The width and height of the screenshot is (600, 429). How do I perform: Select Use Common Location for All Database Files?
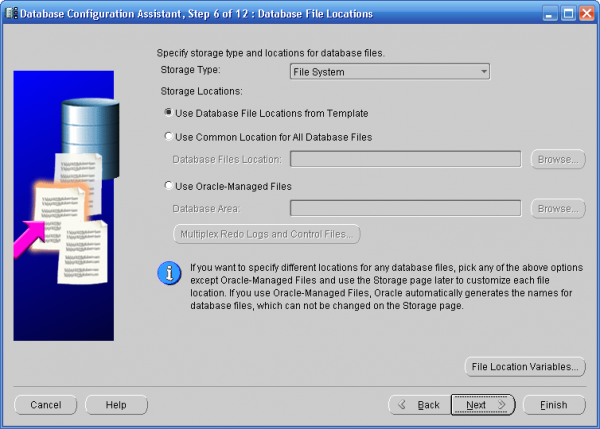tap(268, 137)
